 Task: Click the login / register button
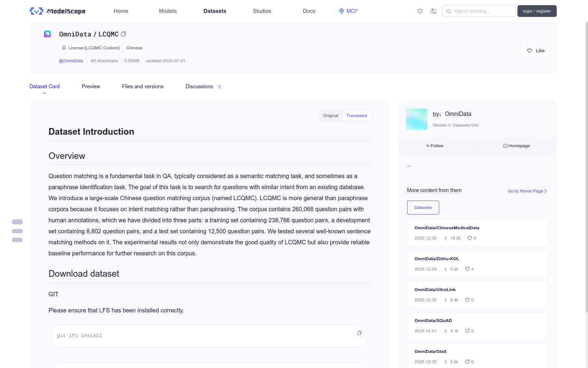pos(537,11)
